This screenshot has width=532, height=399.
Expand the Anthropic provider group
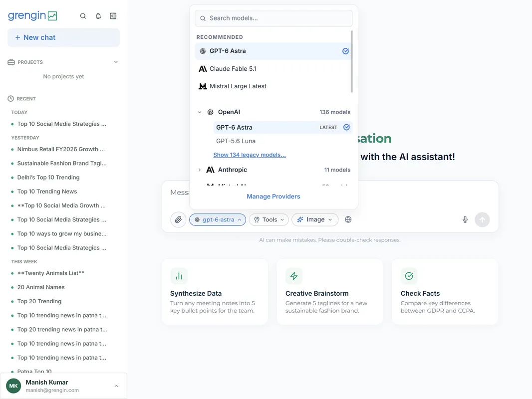tap(200, 170)
